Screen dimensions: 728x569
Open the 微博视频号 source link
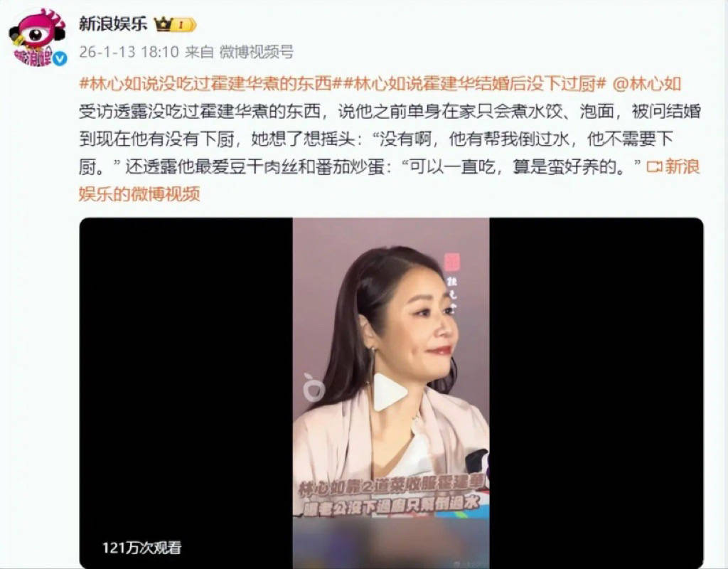point(256,51)
